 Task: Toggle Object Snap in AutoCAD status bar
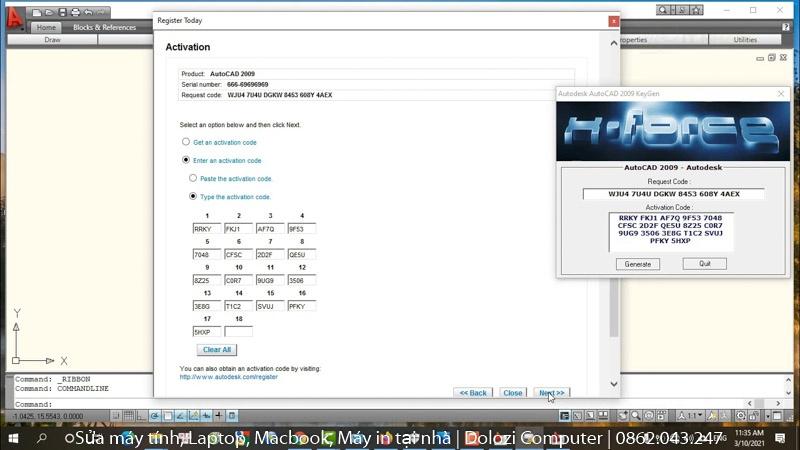168,416
